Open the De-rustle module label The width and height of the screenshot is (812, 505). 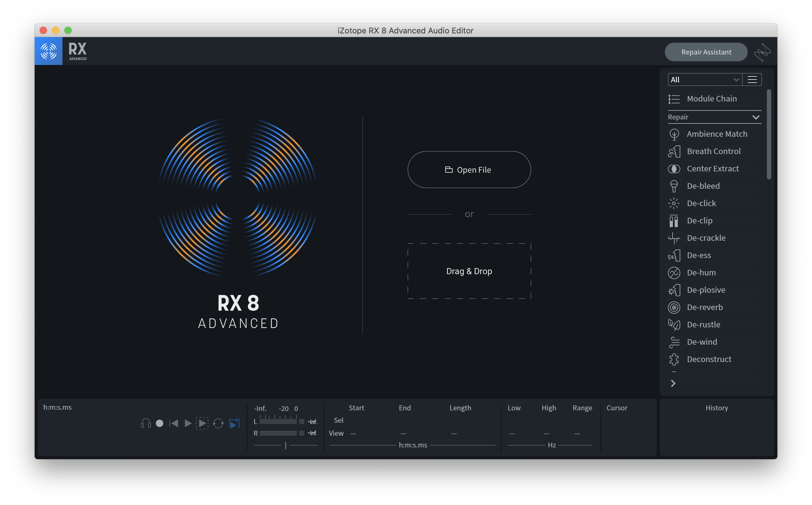(x=703, y=325)
